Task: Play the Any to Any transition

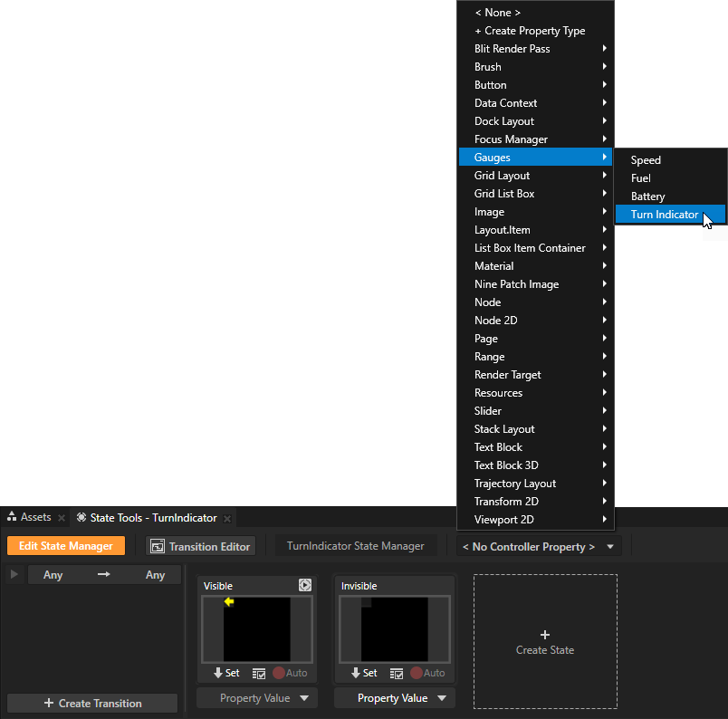Action: [x=14, y=575]
